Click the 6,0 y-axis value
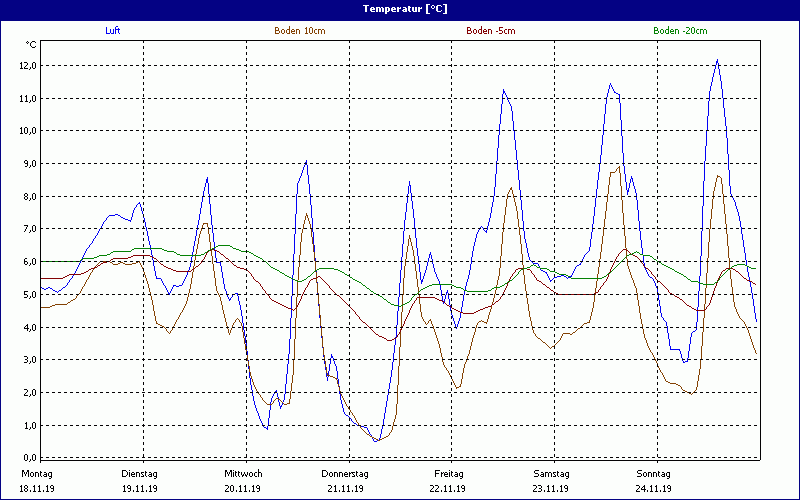This screenshot has height=500, width=800. (x=29, y=262)
